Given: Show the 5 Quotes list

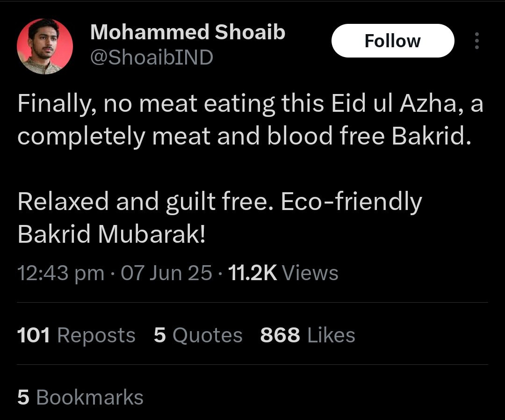Looking at the screenshot, I should point(198,335).
